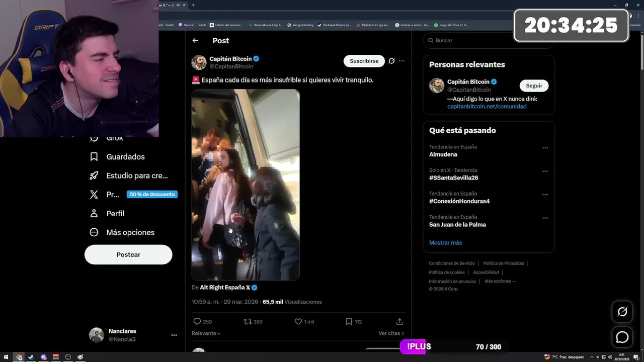This screenshot has width=644, height=362.
Task: Like the post with the heart icon
Action: pyautogui.click(x=298, y=321)
